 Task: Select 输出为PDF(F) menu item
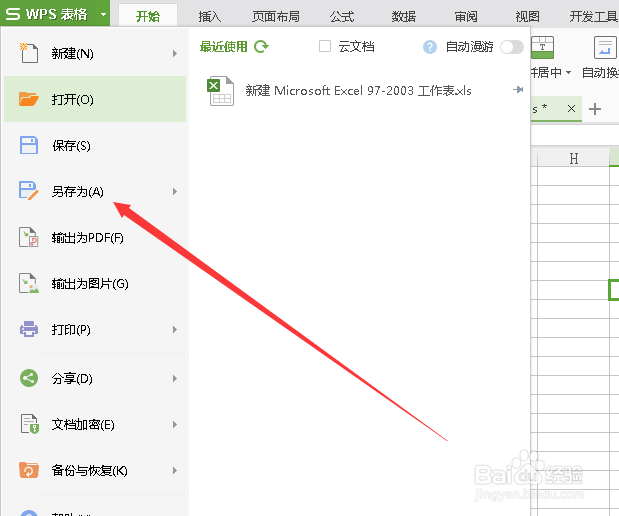(95, 238)
